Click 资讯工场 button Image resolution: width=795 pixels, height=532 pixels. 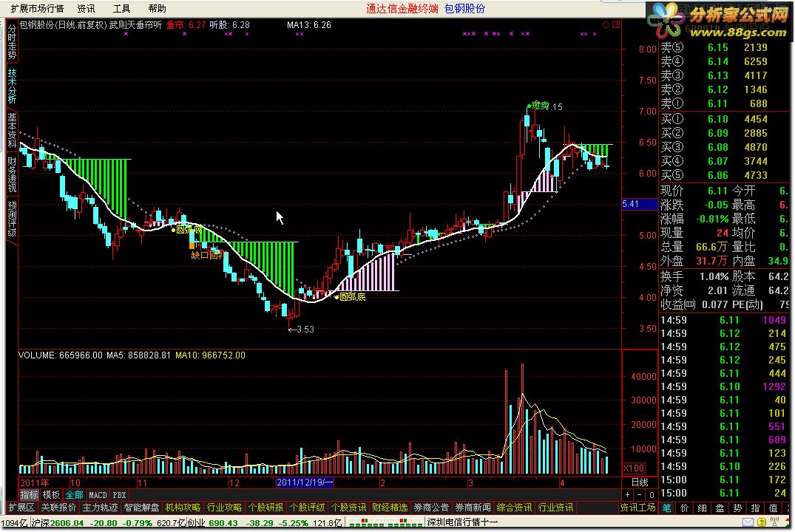point(637,508)
